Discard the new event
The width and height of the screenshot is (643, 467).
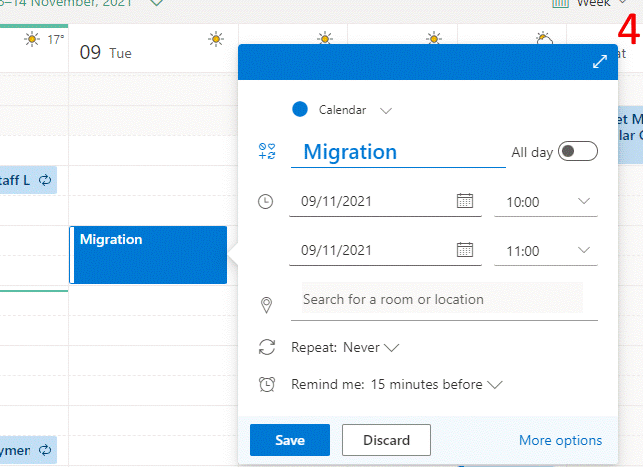[386, 440]
